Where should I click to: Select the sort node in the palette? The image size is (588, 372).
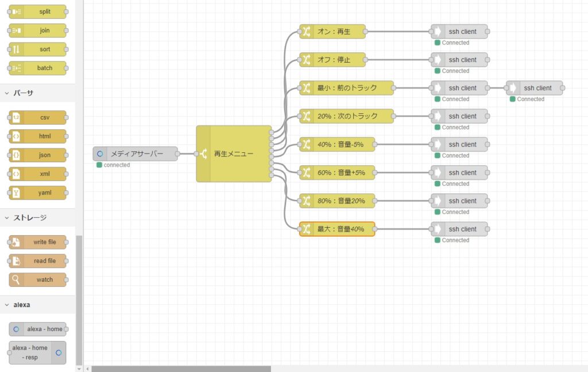coord(37,49)
